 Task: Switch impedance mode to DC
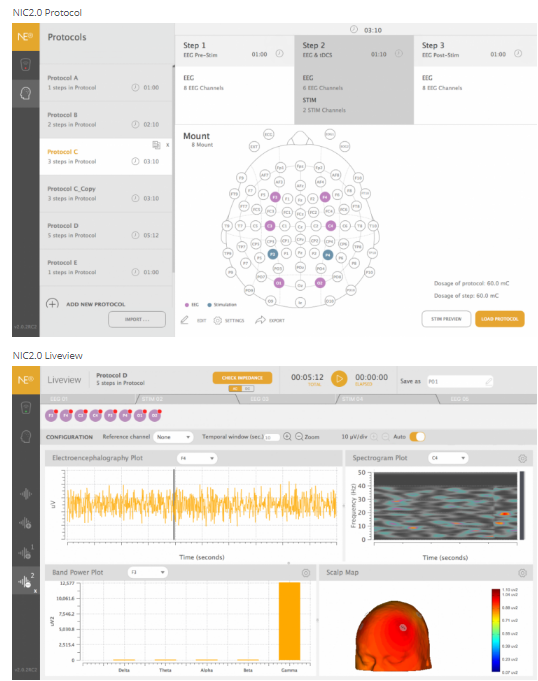pyautogui.click(x=247, y=388)
